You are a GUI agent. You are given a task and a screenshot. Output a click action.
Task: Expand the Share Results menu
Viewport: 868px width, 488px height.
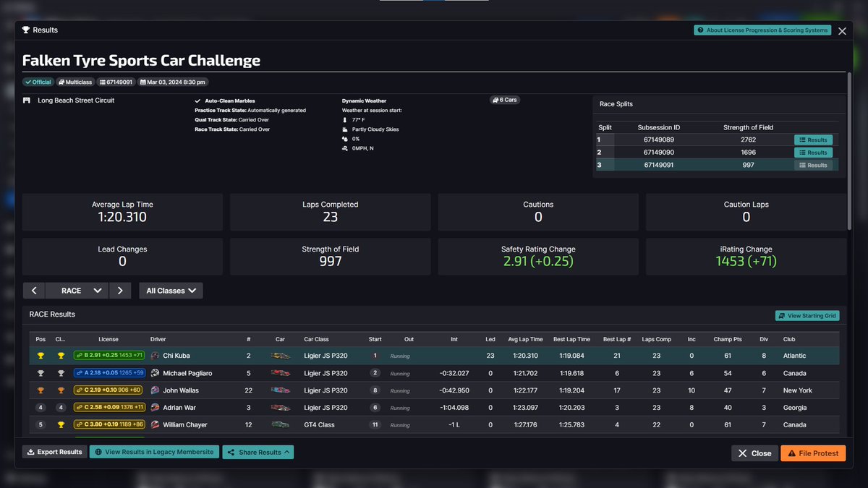pos(258,452)
